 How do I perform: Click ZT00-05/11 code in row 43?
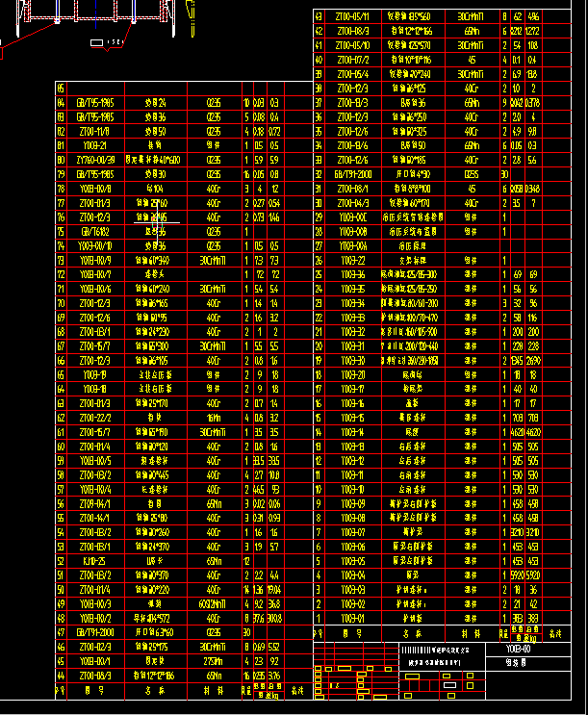coord(352,17)
